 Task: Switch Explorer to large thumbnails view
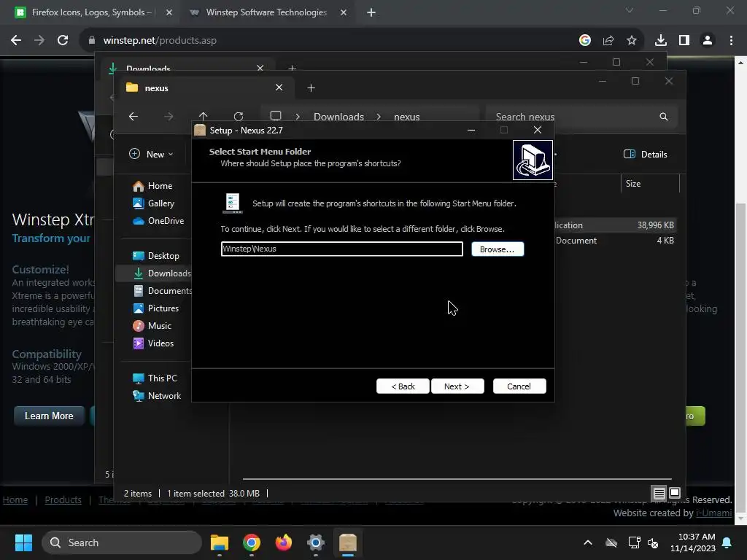(x=675, y=493)
